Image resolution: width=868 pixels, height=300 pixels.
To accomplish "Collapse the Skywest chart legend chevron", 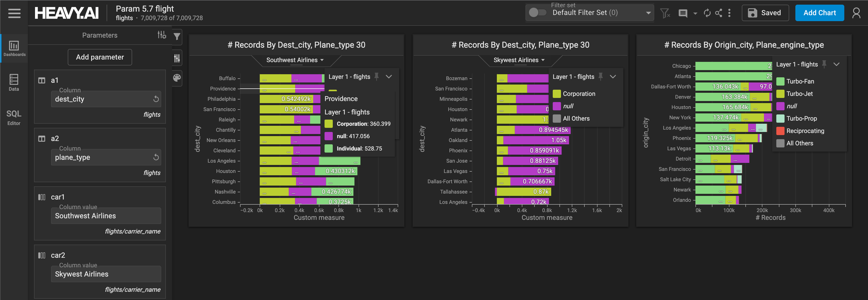I will click(612, 77).
